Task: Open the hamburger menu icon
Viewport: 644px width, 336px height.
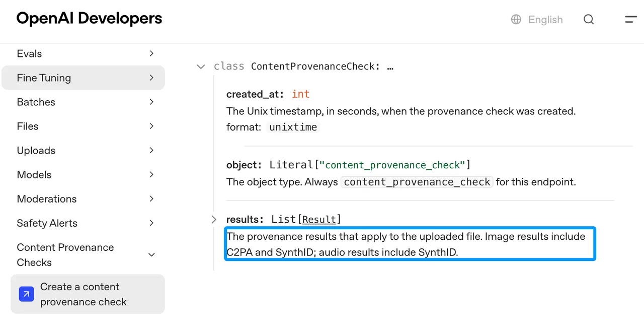Action: point(631,20)
